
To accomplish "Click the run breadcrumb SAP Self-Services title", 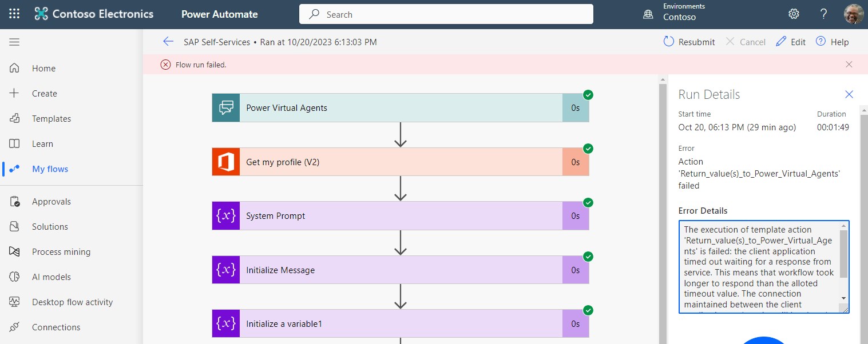I will [217, 42].
